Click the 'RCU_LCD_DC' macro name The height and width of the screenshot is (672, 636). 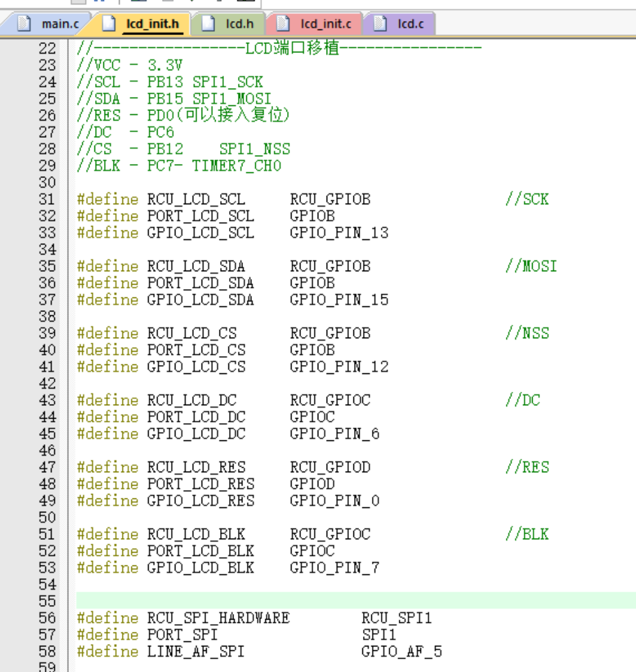pos(192,400)
